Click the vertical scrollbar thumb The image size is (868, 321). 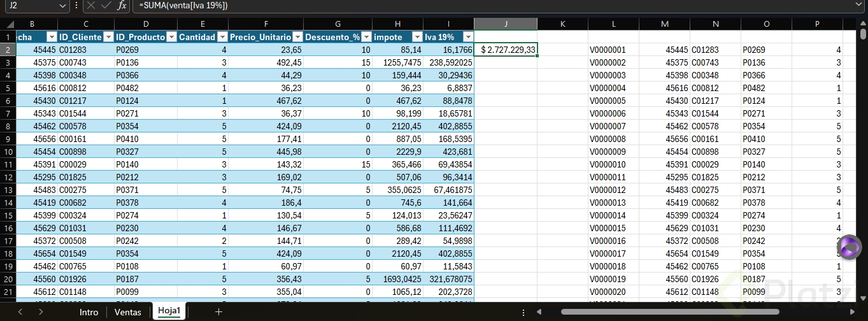[x=863, y=36]
